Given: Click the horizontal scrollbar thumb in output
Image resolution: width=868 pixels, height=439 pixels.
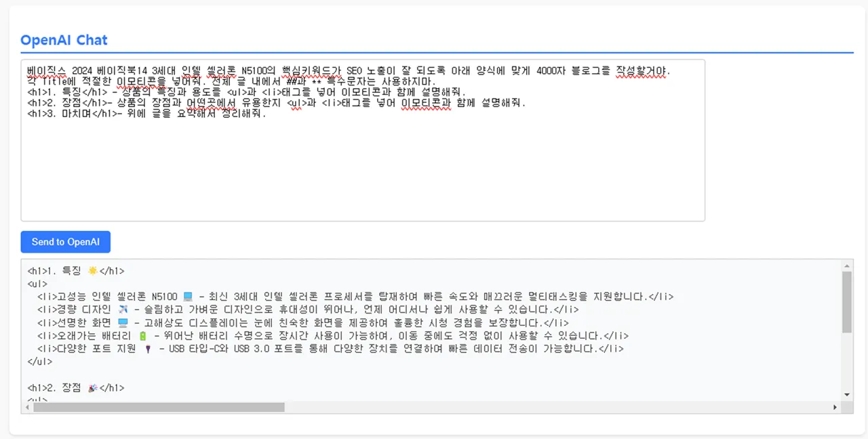Looking at the screenshot, I should [x=159, y=407].
